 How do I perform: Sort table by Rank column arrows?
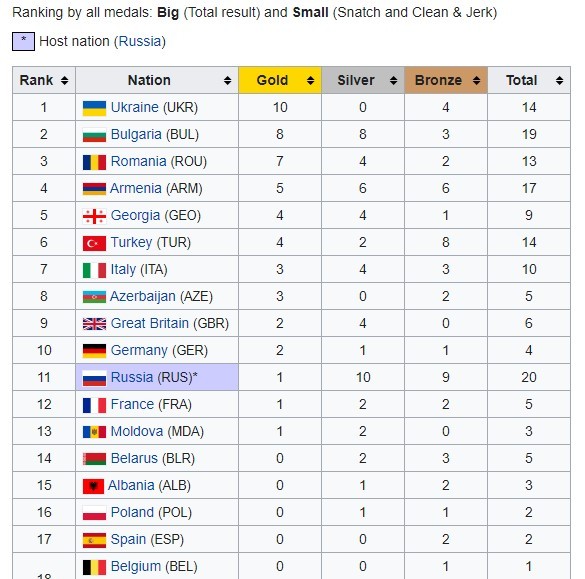[65, 80]
